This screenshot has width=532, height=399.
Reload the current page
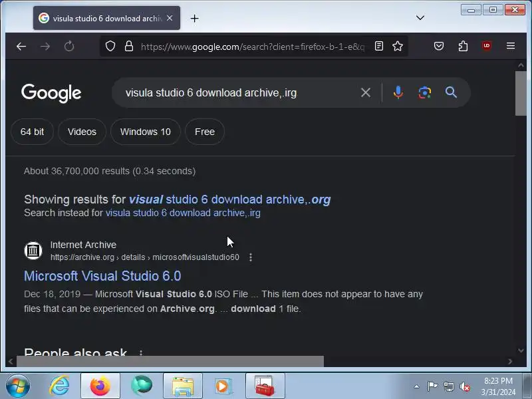pyautogui.click(x=69, y=46)
